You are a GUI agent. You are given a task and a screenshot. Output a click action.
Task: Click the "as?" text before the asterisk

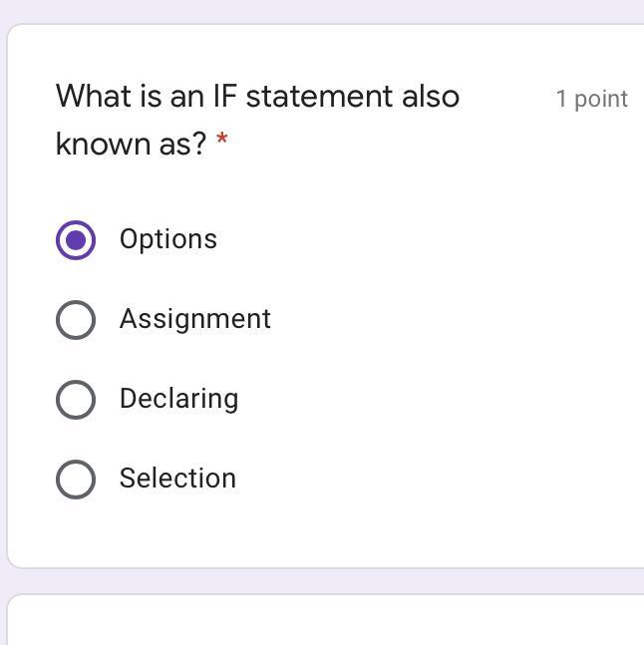[x=181, y=145]
